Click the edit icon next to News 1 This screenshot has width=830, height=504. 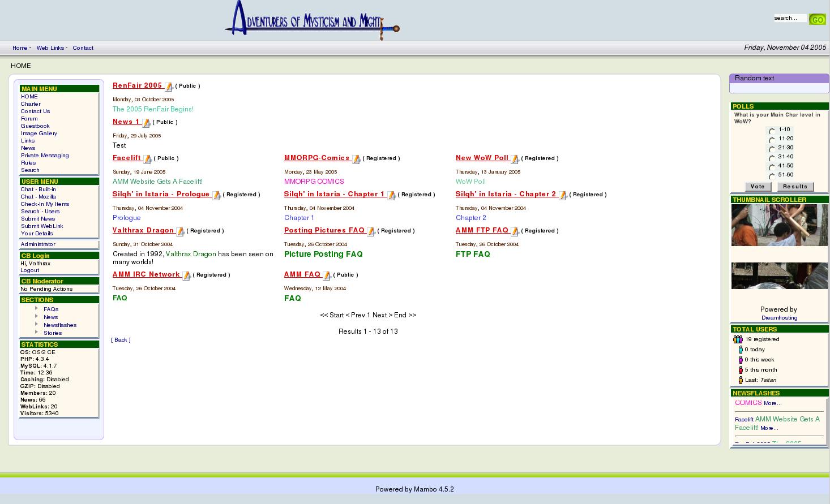pos(146,123)
